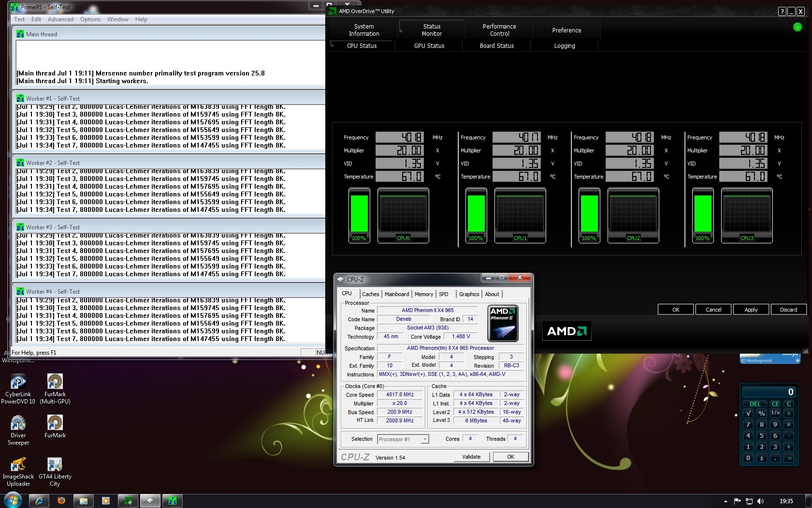Viewport: 812px width, 508px height.
Task: Expand the Wunderground weather gadget arrow
Action: (798, 359)
